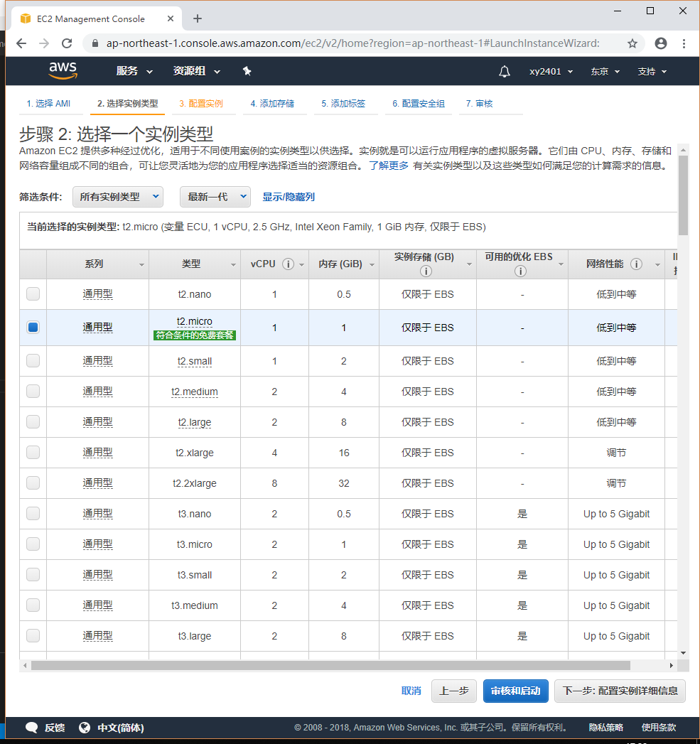The height and width of the screenshot is (744, 700).
Task: Close the EC2 Management Console tab
Action: (x=171, y=18)
